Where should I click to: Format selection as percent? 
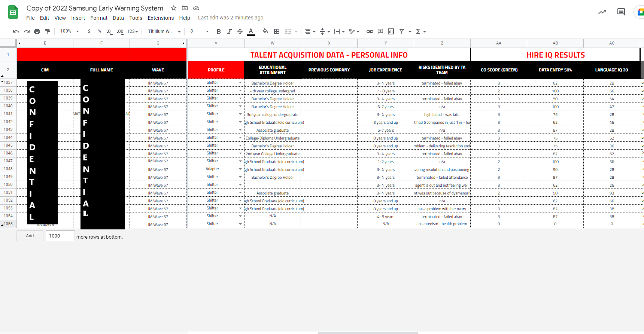[100, 31]
